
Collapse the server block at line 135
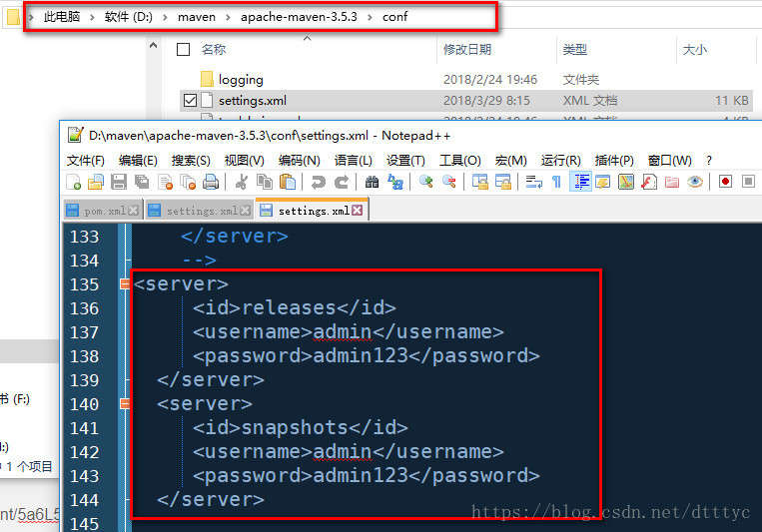(125, 283)
